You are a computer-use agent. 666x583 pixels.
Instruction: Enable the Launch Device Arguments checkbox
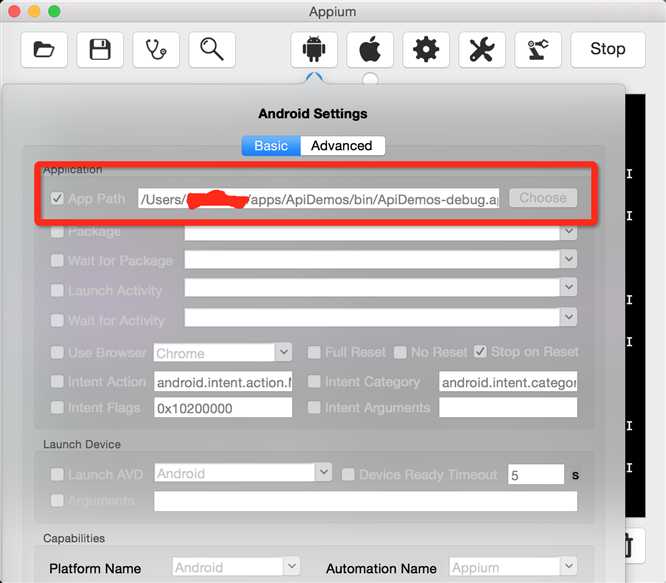(x=57, y=500)
